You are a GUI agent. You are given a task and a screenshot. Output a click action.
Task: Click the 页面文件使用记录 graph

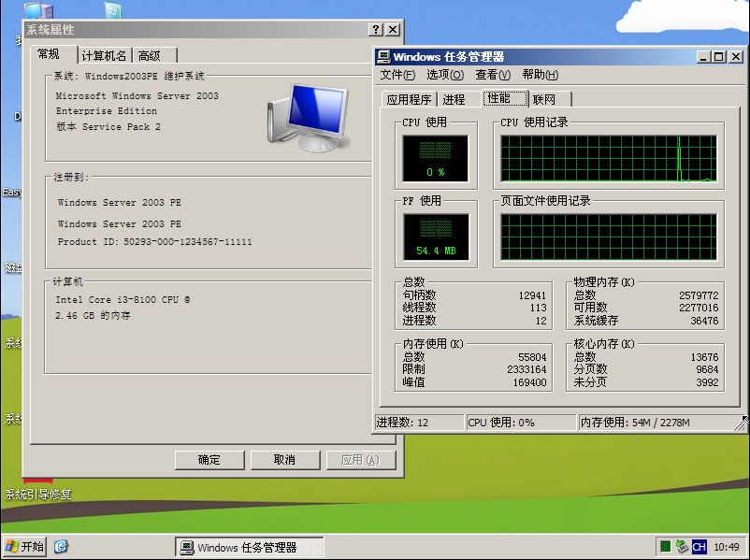609,237
